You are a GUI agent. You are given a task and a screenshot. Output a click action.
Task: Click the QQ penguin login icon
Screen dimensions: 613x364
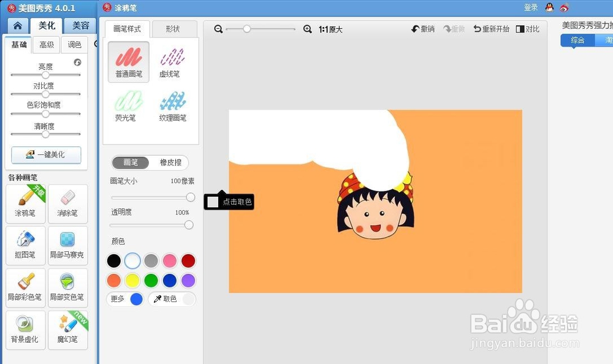pos(550,7)
